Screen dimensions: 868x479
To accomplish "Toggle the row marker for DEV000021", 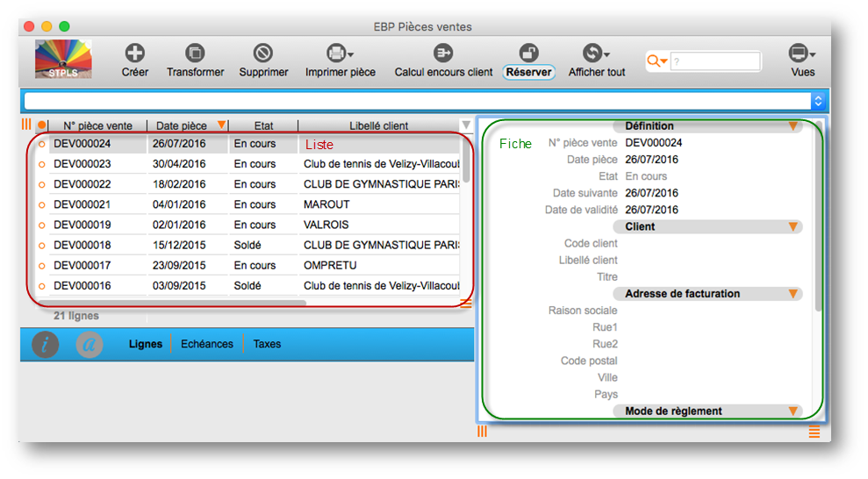I will pos(41,205).
